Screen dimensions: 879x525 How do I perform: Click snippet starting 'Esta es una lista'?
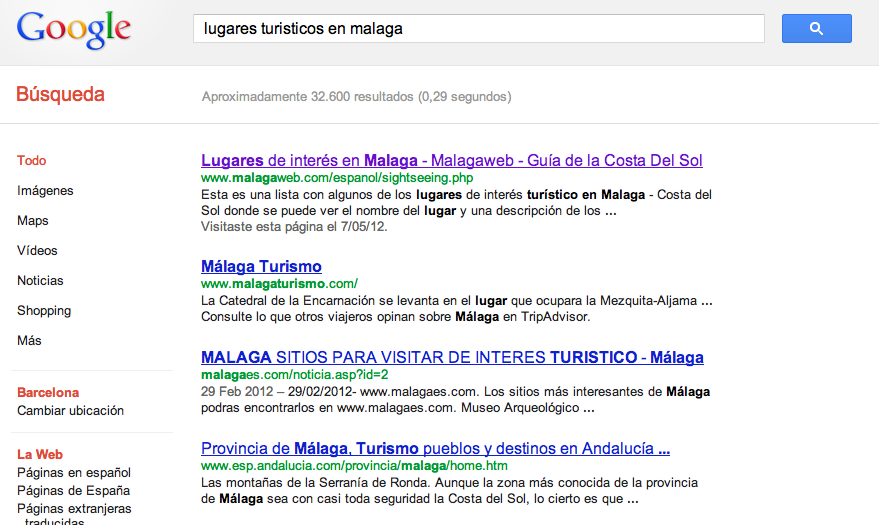456,203
